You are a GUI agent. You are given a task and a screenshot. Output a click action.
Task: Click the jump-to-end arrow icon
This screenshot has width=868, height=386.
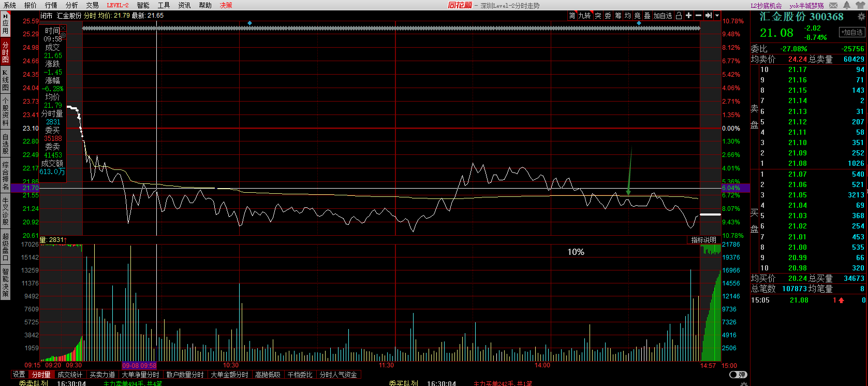point(708,16)
